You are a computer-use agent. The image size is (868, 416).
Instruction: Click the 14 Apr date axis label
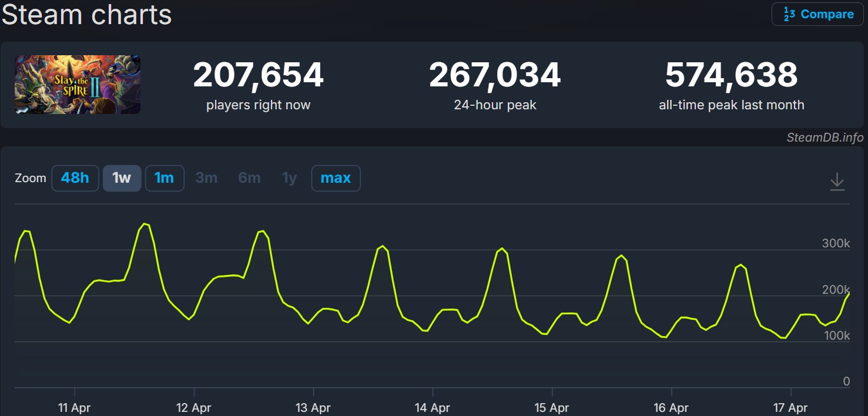point(433,407)
